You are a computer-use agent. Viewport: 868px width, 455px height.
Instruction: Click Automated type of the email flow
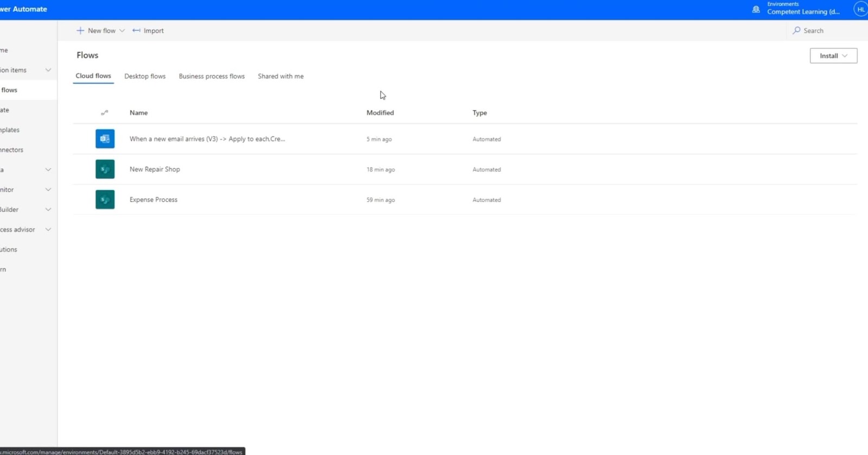tap(487, 140)
